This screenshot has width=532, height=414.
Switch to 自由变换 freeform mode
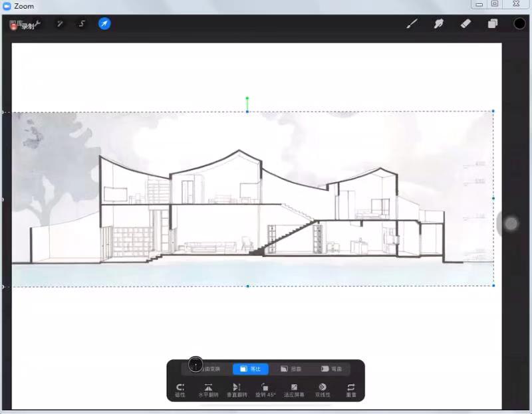pos(207,369)
